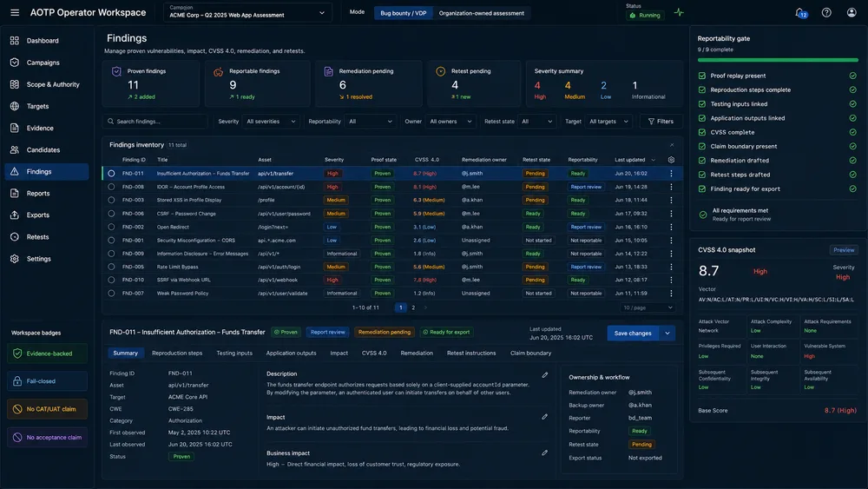Screen dimensions: 868x489
Task: Click the CVSS snapshot Preview button
Action: point(844,250)
